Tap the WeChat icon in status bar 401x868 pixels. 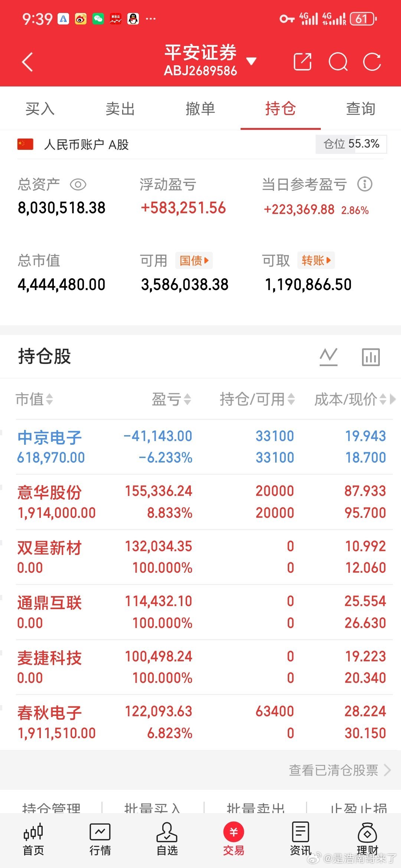98,19
